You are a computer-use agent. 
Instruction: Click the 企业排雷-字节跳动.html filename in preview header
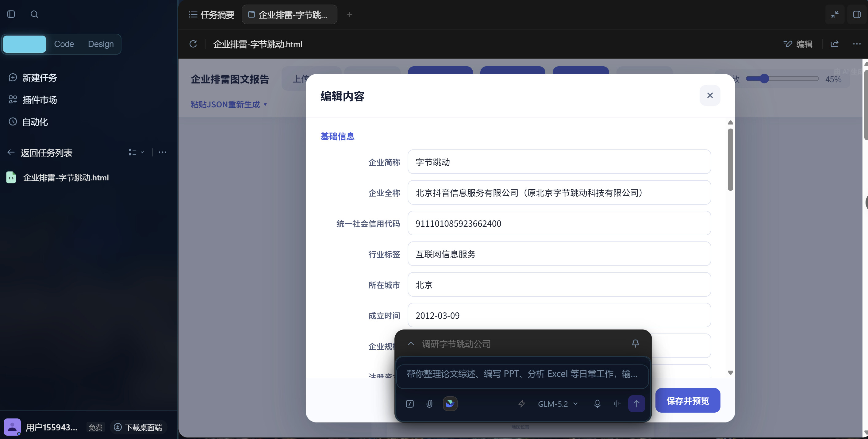pos(257,44)
